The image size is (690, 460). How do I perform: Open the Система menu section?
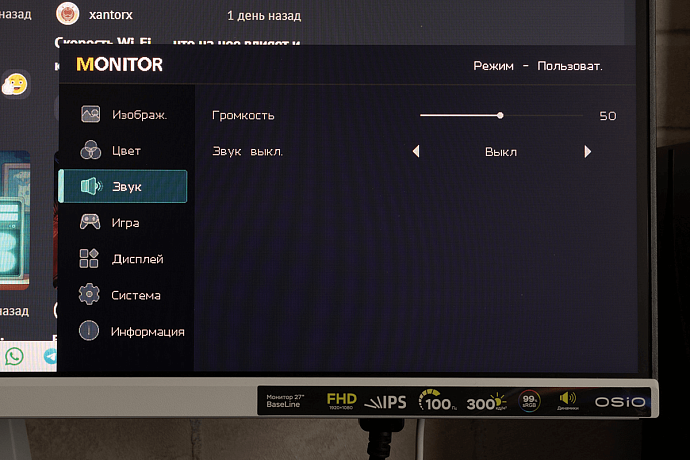[136, 296]
